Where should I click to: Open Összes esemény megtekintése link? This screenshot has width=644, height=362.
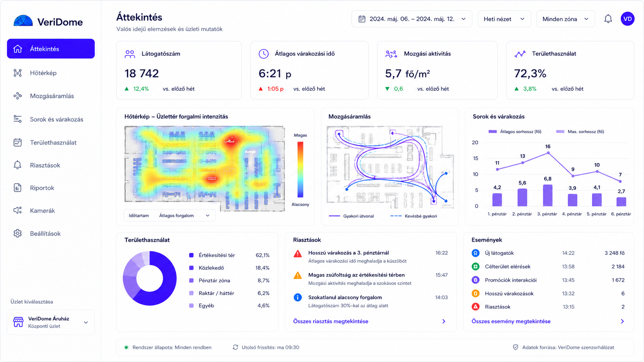click(511, 321)
